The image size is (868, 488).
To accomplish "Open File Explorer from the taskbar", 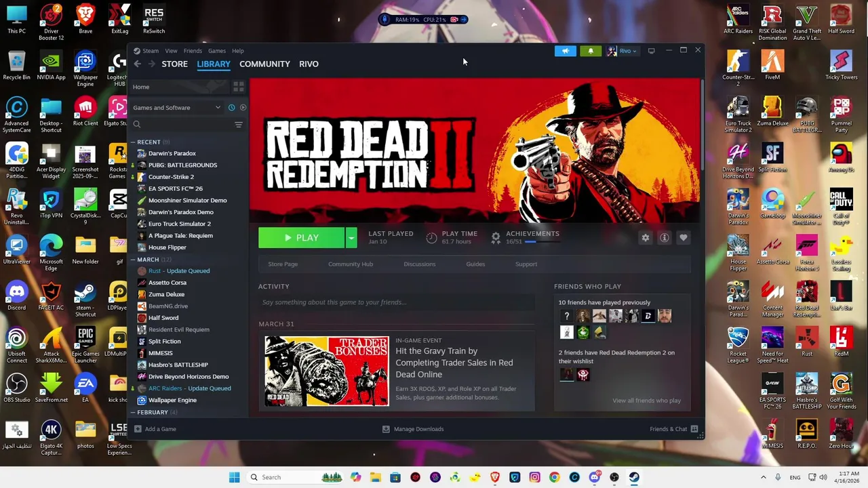I will (x=376, y=477).
